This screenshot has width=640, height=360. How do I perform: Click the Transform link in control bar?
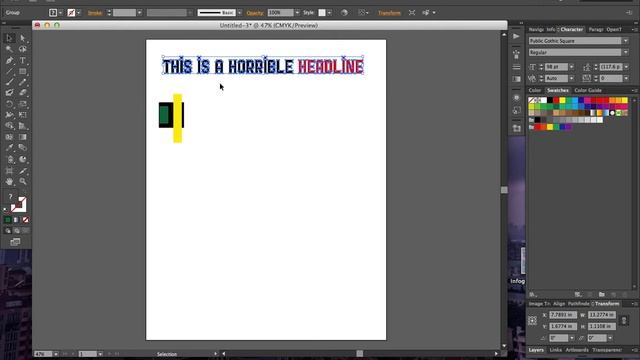(389, 13)
